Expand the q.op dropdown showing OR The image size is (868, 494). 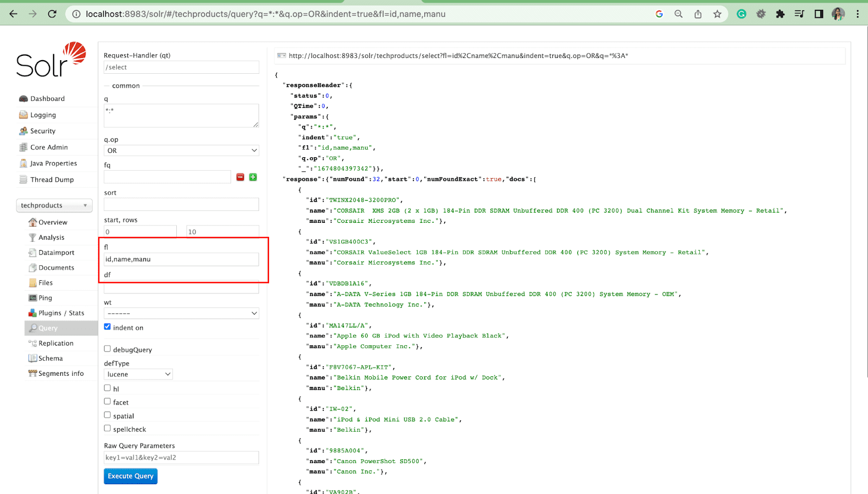coord(181,151)
